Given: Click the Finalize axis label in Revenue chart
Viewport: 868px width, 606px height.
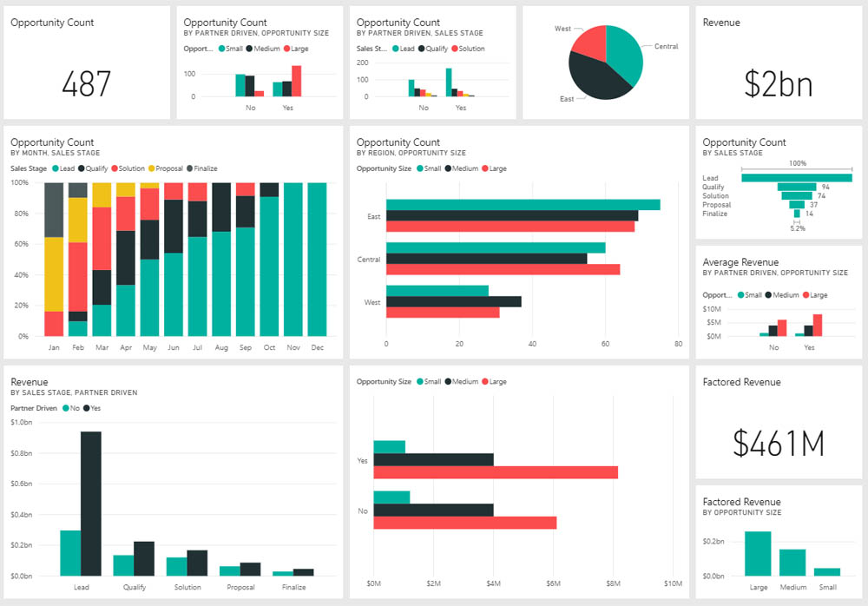Looking at the screenshot, I should point(293,587).
